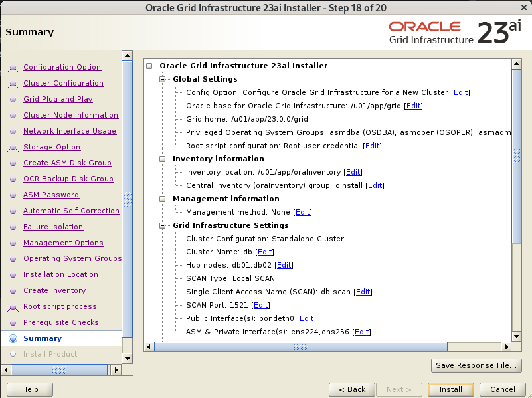Image resolution: width=532 pixels, height=398 pixels.
Task: Click the summary tree scroll-left arrow
Action: point(149,347)
